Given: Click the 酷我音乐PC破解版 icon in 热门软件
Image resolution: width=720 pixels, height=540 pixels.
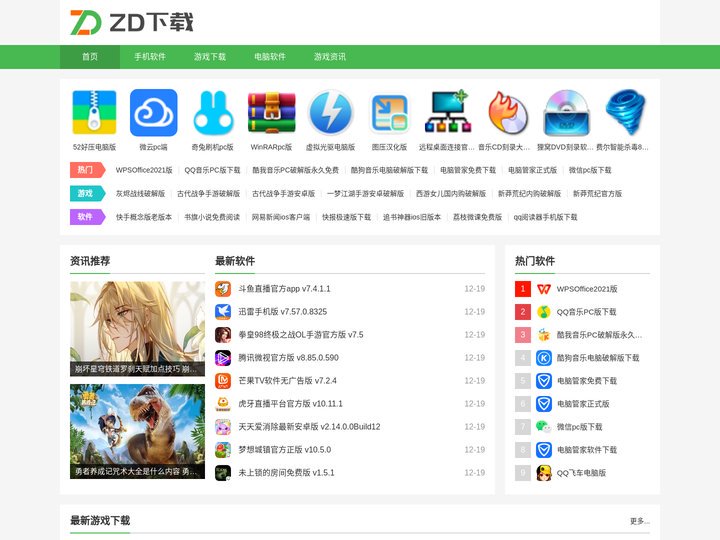Looking at the screenshot, I should (544, 335).
